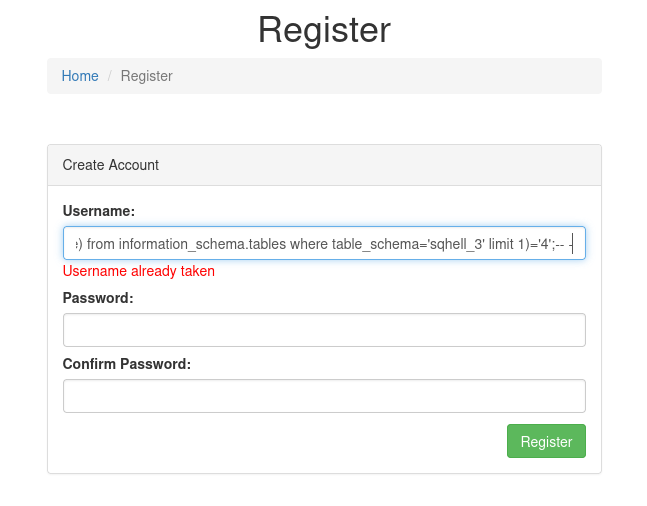The width and height of the screenshot is (647, 506).
Task: Focus the Confirm Password input field
Action: 324,396
